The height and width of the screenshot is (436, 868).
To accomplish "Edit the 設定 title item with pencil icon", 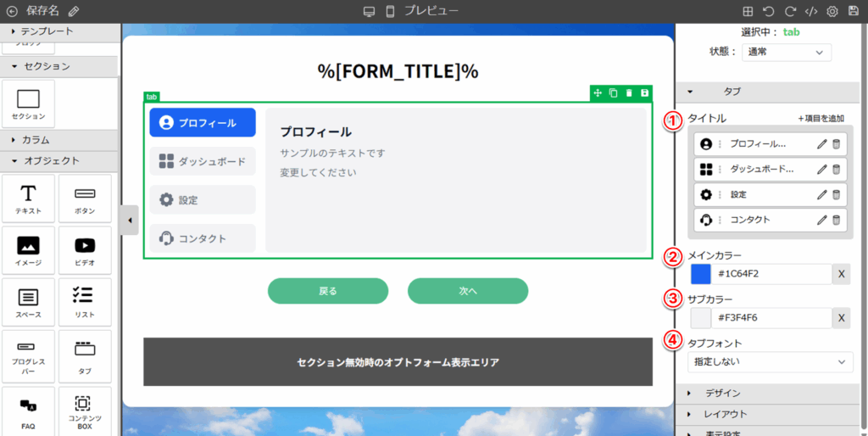I will click(821, 194).
